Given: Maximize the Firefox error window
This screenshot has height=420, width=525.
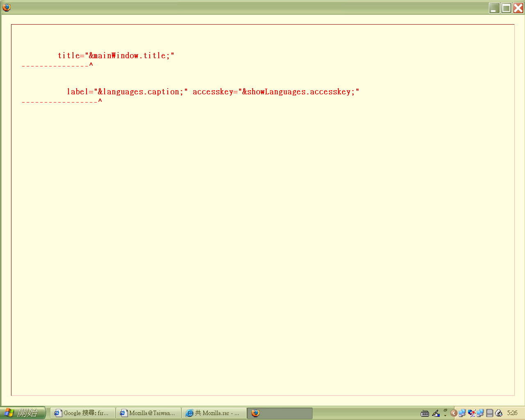Looking at the screenshot, I should 507,8.
